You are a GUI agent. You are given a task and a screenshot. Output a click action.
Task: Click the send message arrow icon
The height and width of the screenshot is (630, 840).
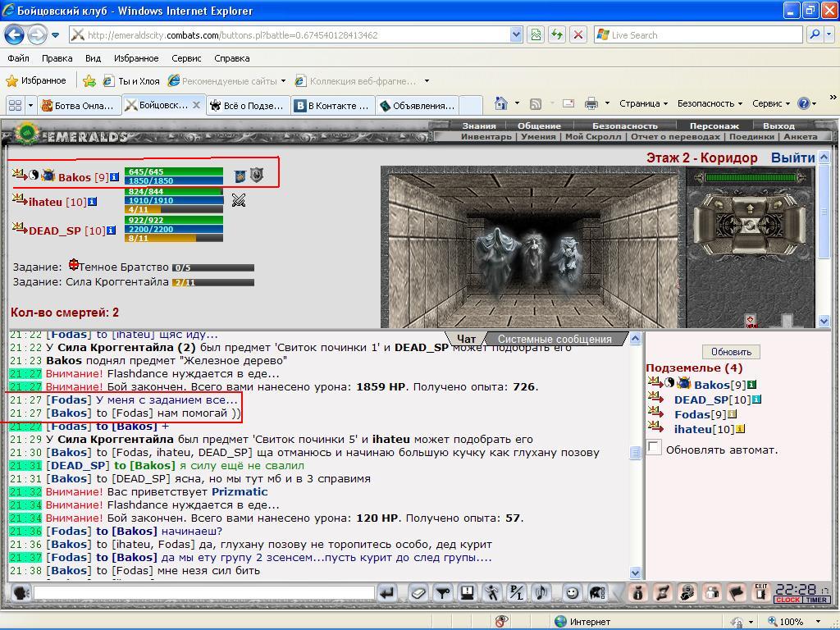(387, 592)
